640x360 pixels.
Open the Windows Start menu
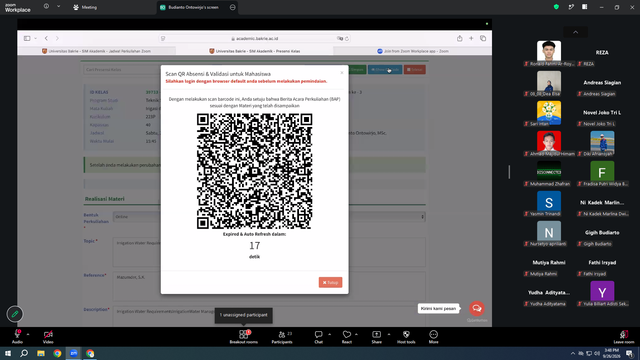8,353
